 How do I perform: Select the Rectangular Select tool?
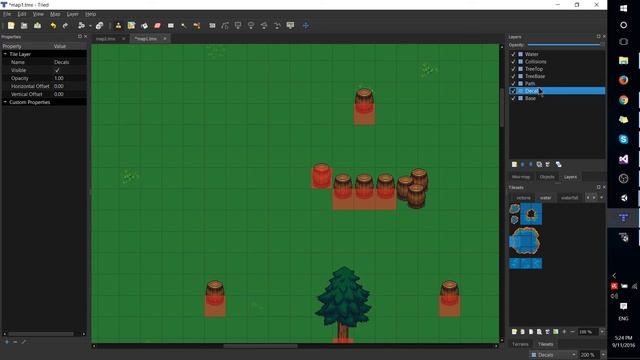[171, 26]
